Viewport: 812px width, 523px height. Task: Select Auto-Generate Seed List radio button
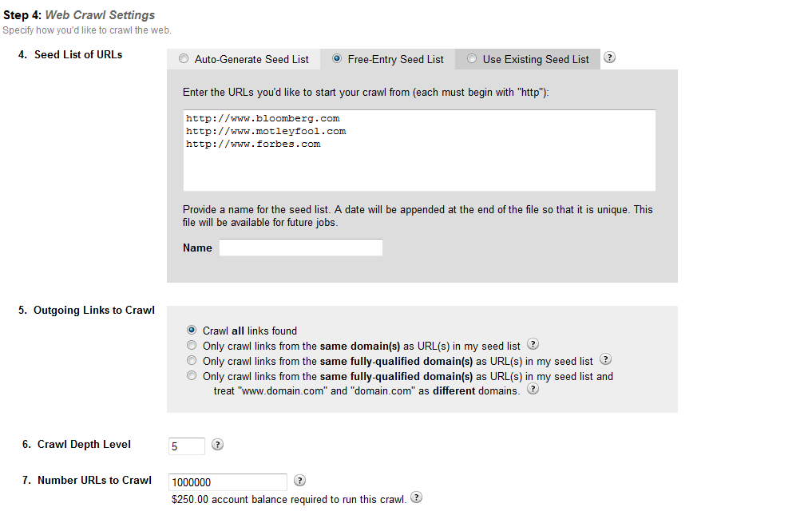[184, 59]
